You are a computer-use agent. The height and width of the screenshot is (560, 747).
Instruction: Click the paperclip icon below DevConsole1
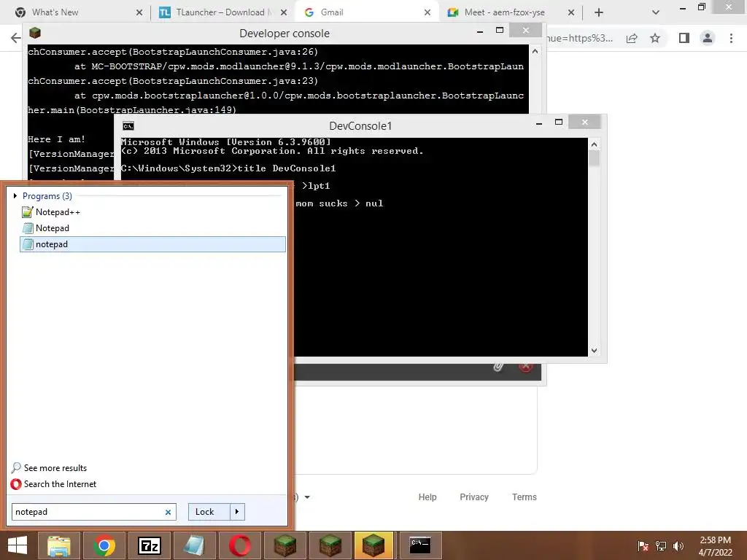498,366
